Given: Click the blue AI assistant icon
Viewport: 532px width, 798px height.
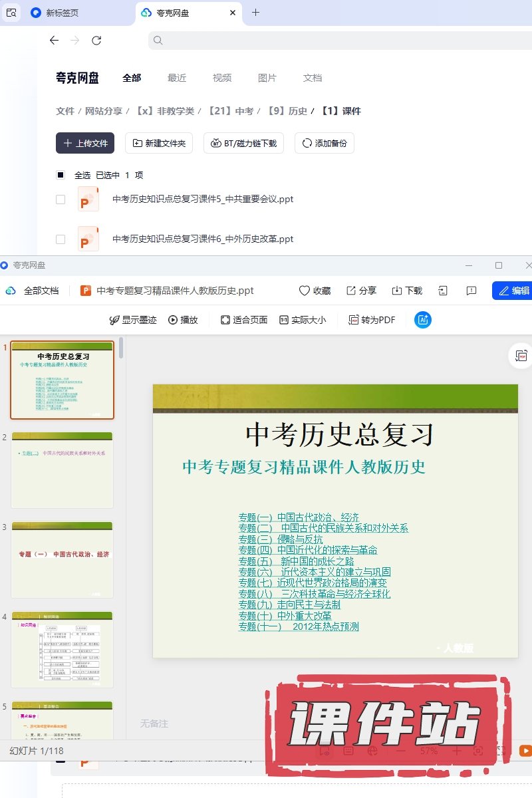Looking at the screenshot, I should pos(423,320).
